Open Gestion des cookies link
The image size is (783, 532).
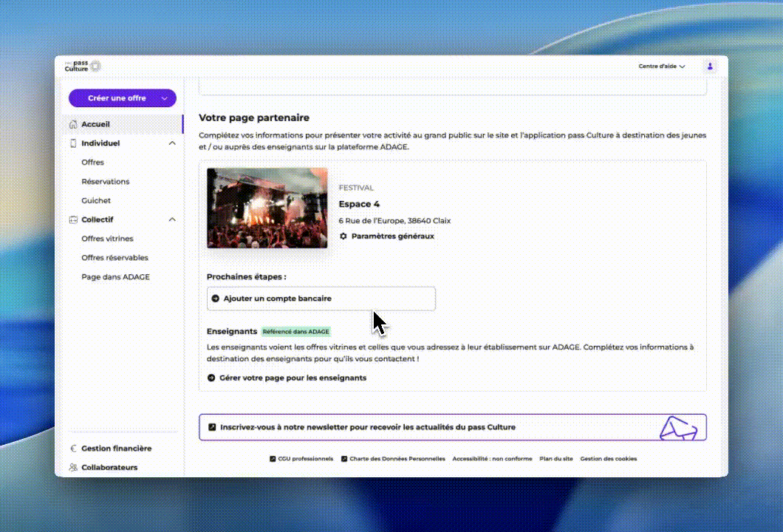[608, 459]
